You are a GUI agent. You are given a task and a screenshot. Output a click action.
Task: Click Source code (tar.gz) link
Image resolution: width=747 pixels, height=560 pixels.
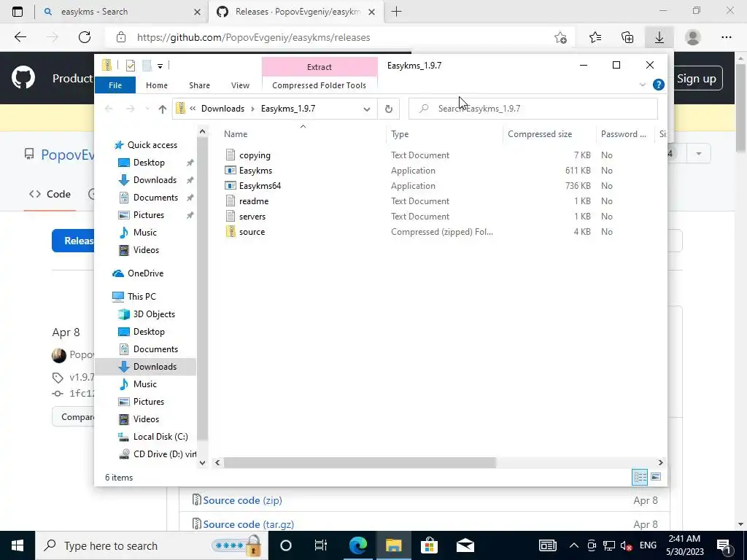pyautogui.click(x=248, y=524)
